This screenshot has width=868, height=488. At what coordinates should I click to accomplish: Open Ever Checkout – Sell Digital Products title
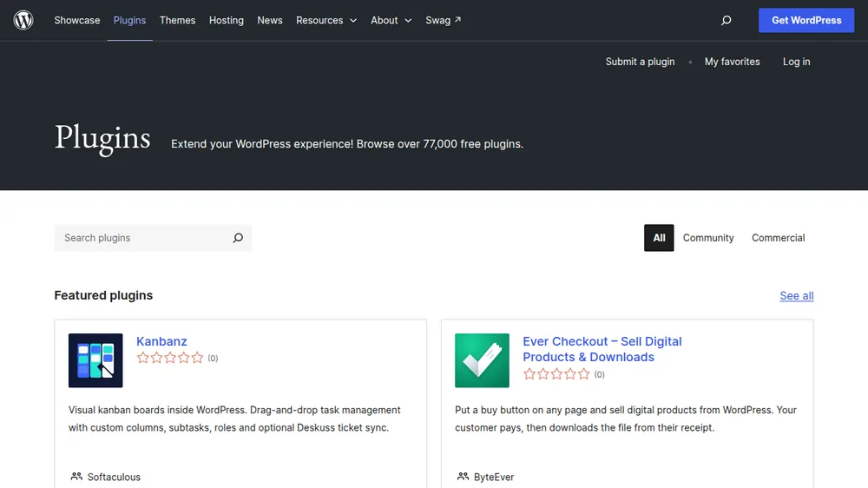tap(602, 349)
